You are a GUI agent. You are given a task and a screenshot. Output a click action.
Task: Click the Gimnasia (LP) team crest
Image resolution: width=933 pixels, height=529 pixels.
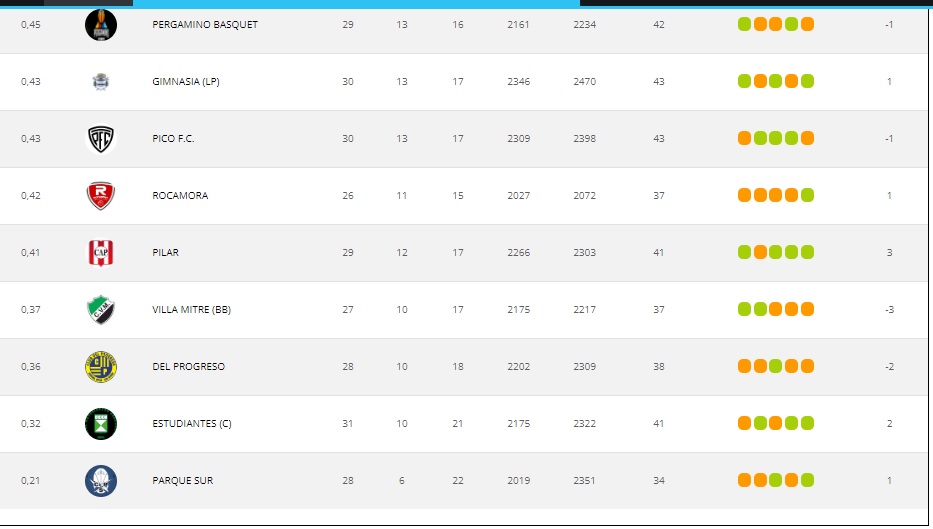(101, 81)
